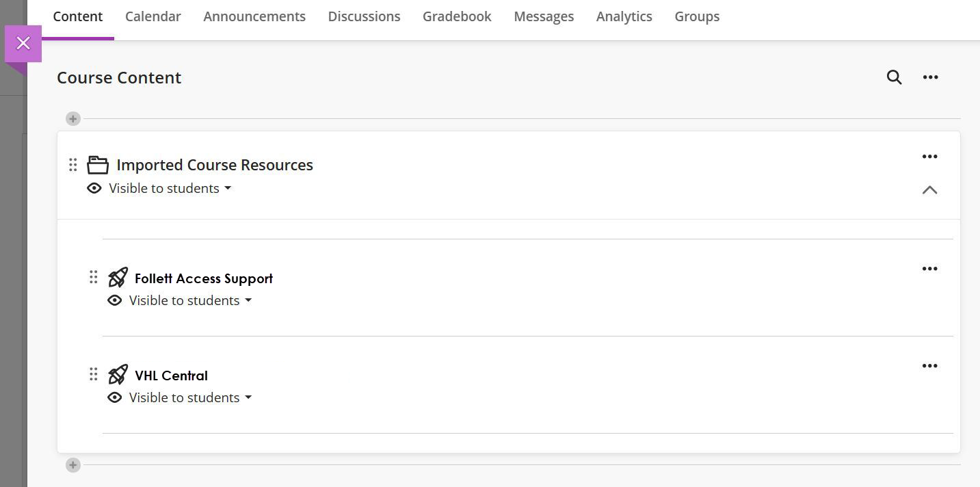Toggle eye icon for VHL Central
The width and height of the screenshot is (980, 487).
coord(115,397)
